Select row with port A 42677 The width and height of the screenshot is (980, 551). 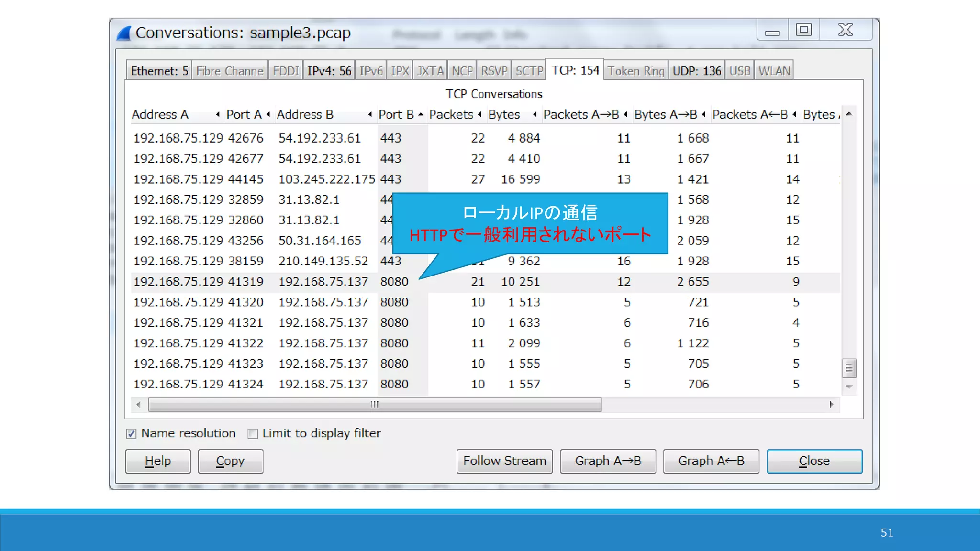[x=485, y=159]
